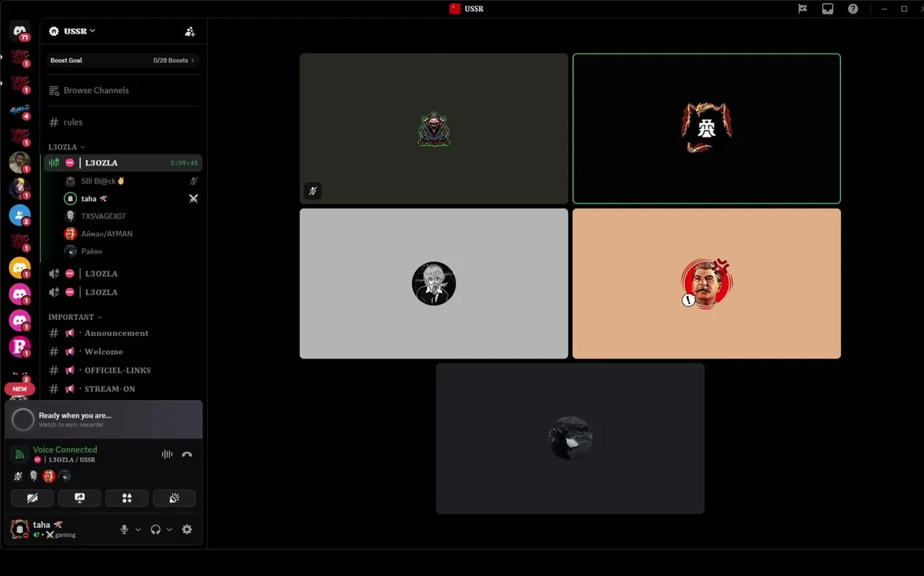Mute the microphone in the user panel
Screen dimensions: 924x576
point(124,530)
